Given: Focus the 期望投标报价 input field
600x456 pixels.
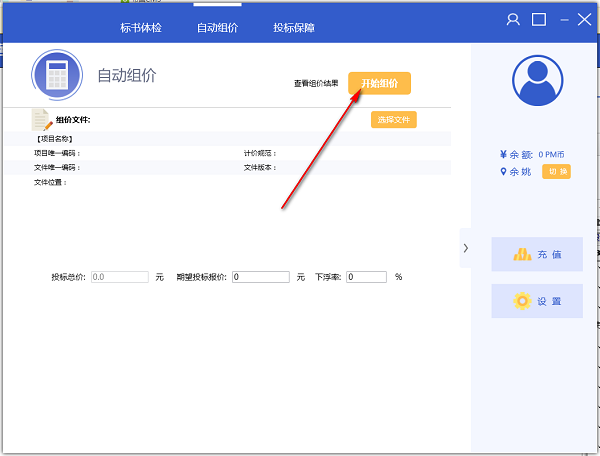Looking at the screenshot, I should point(260,276).
